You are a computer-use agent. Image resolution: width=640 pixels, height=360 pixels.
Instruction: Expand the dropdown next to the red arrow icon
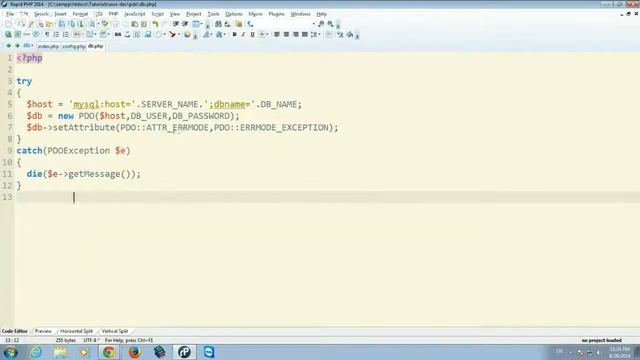pyautogui.click(x=179, y=35)
